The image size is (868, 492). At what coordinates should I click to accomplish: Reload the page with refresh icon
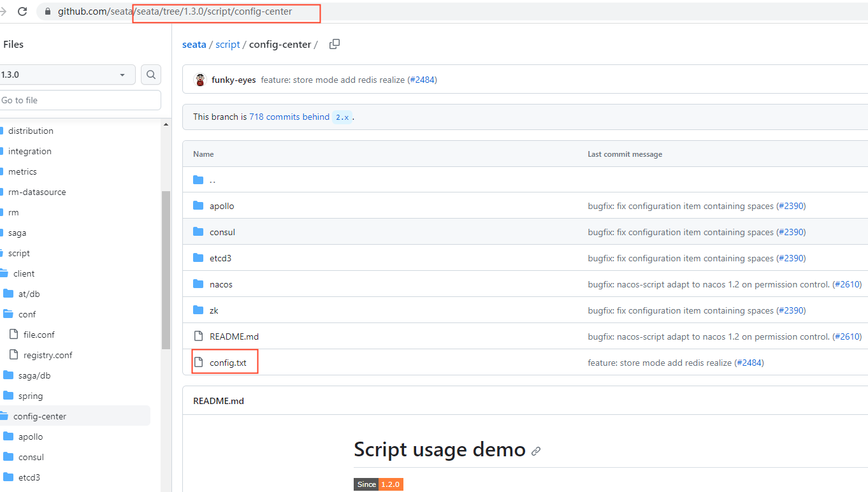(x=22, y=11)
